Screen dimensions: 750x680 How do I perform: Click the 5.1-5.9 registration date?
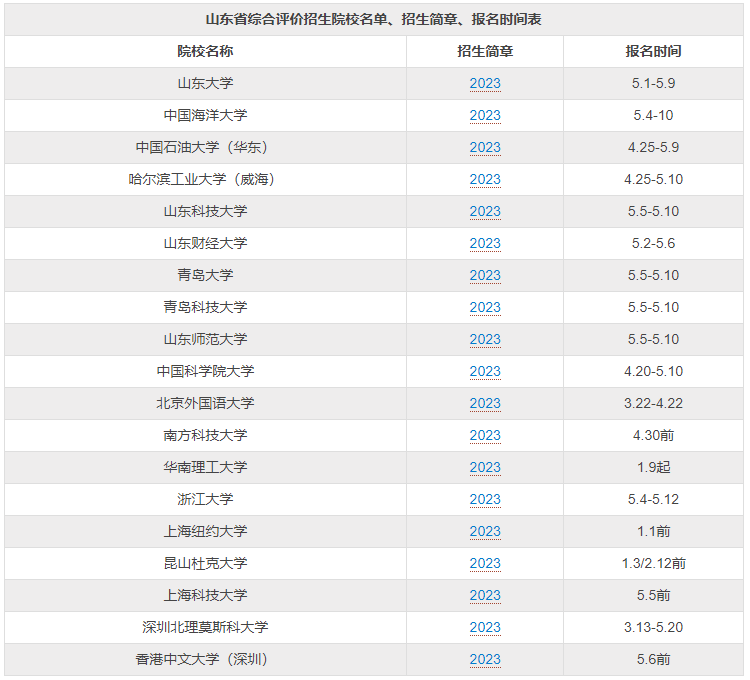click(x=653, y=83)
